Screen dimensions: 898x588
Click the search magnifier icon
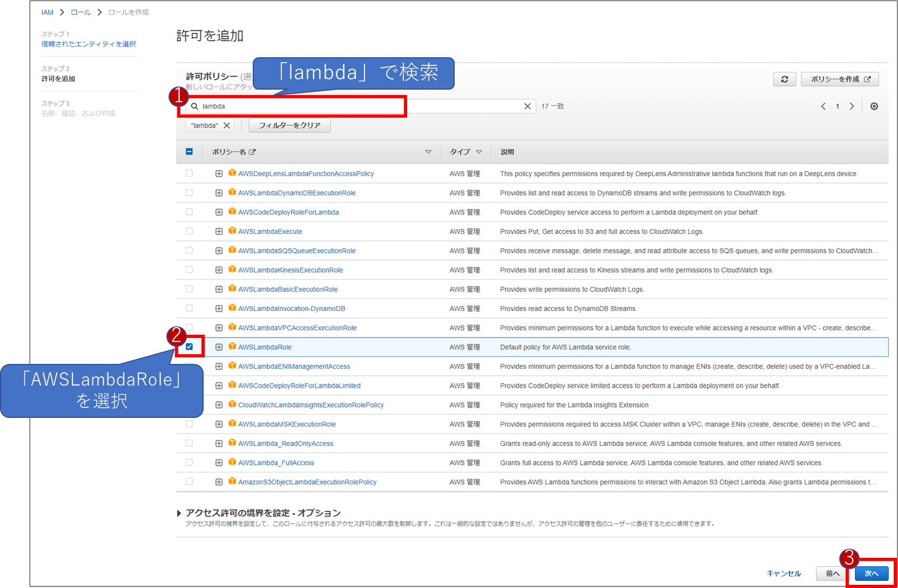(x=194, y=106)
